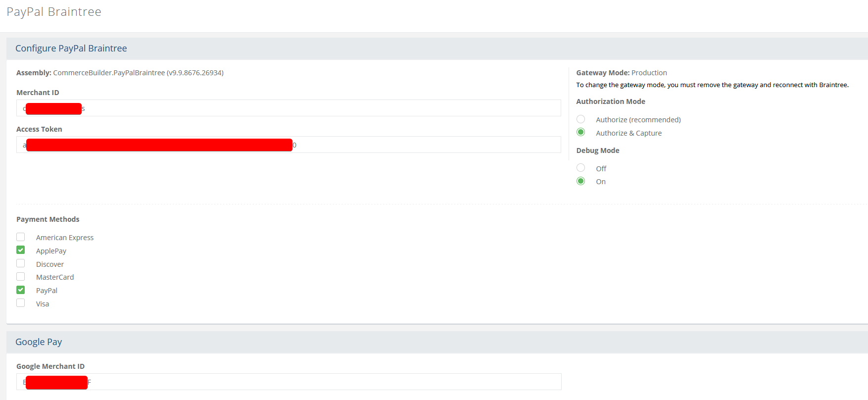
Task: Click the Merchant ID label
Action: pyautogui.click(x=38, y=93)
